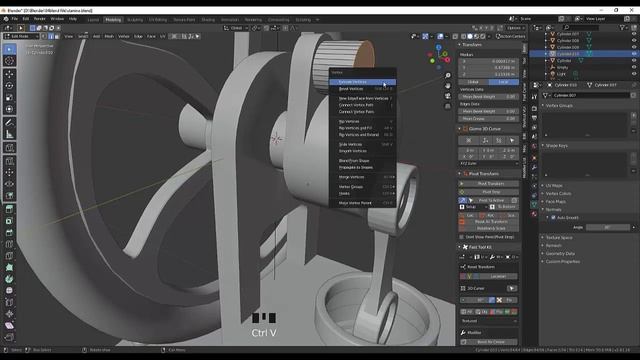This screenshot has width=640, height=360.
Task: Expand the UV Maps section
Action: 554,185
